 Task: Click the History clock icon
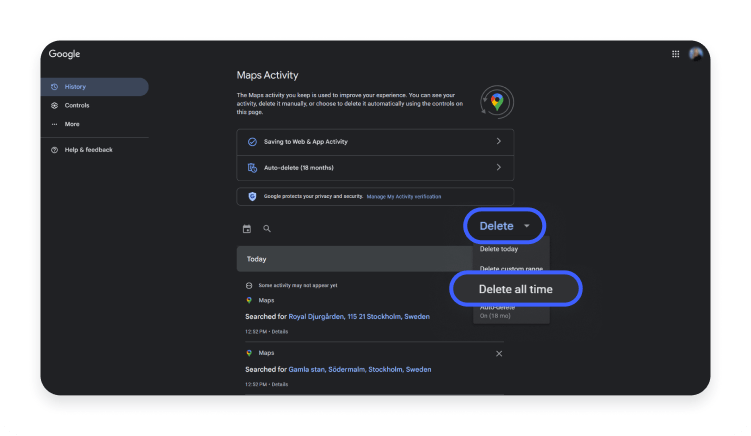pos(55,87)
